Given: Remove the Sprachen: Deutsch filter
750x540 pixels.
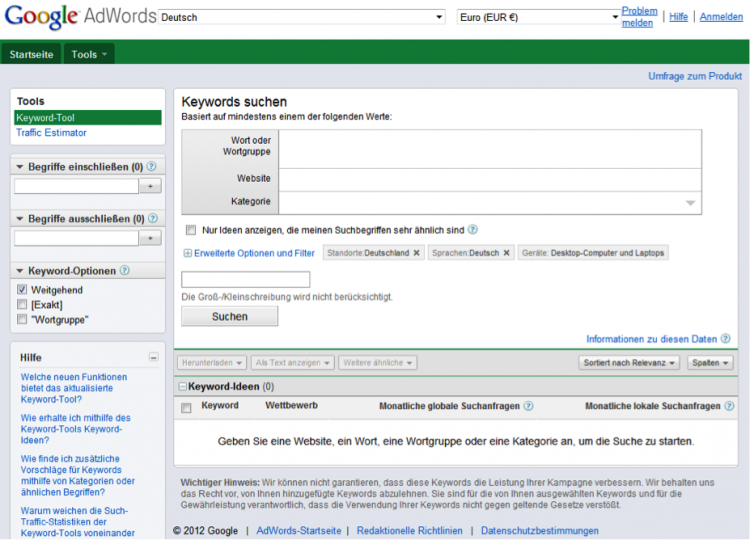Looking at the screenshot, I should click(x=507, y=253).
